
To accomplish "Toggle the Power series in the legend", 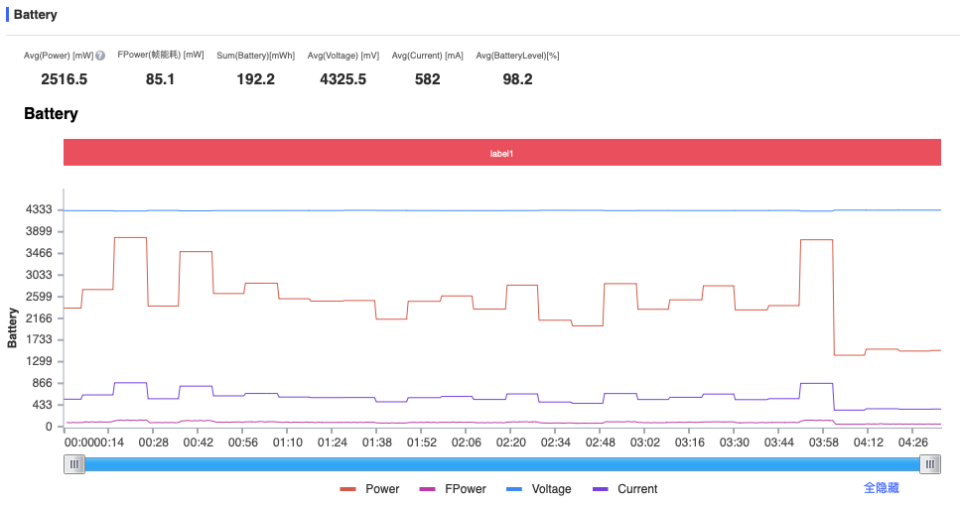I will [369, 489].
